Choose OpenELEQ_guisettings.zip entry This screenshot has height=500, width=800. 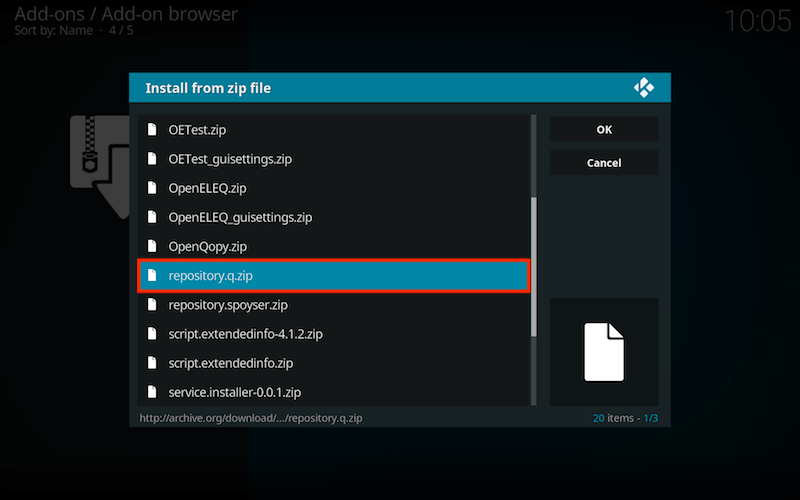click(334, 217)
